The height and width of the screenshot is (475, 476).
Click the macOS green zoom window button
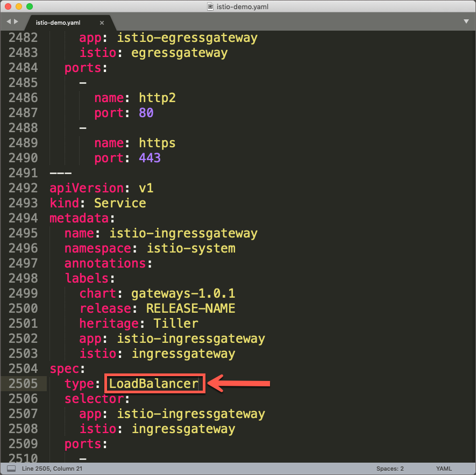click(30, 6)
